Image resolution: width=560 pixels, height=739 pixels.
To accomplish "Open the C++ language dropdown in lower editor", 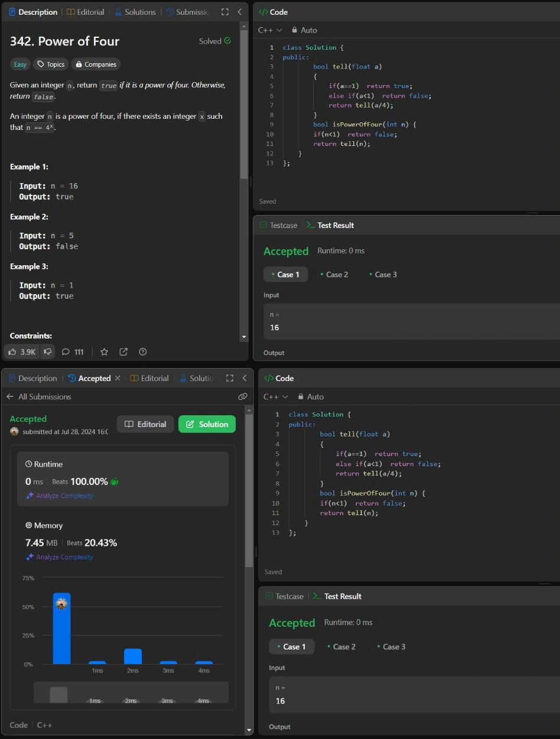I will coord(275,396).
